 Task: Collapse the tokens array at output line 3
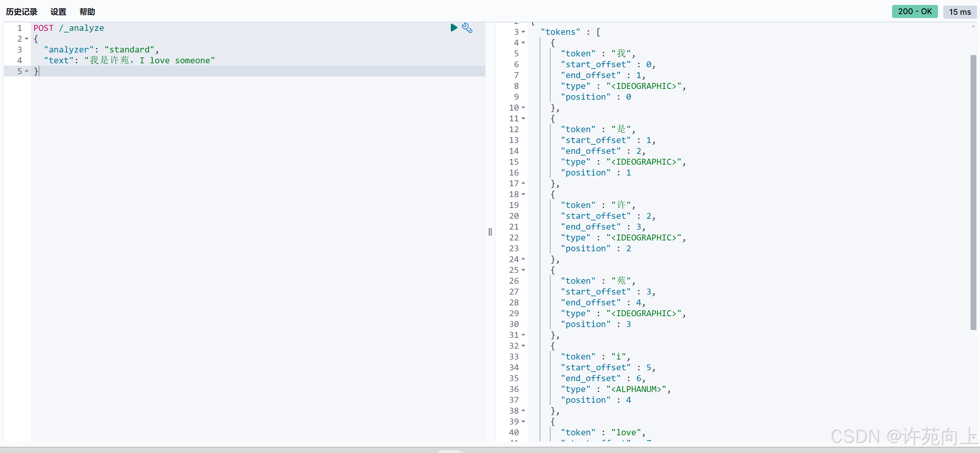524,32
